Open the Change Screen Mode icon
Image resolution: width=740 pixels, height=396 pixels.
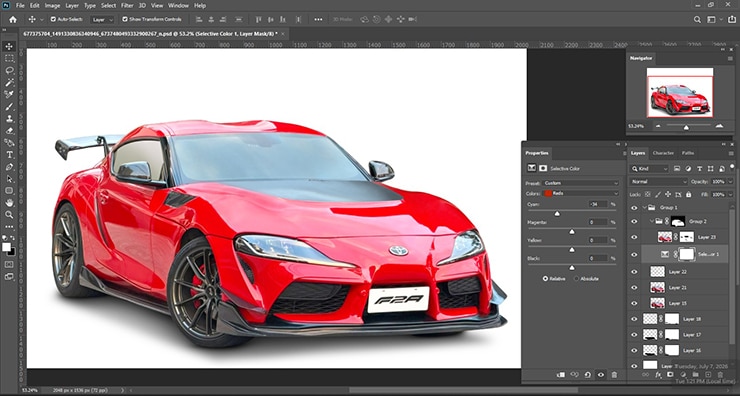coord(9,277)
